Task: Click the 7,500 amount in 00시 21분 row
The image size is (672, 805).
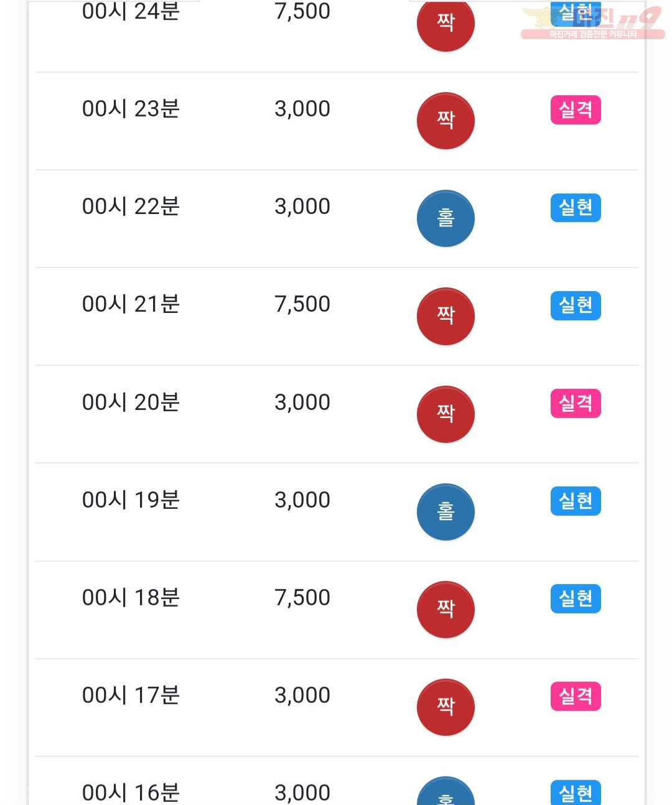Action: (302, 304)
